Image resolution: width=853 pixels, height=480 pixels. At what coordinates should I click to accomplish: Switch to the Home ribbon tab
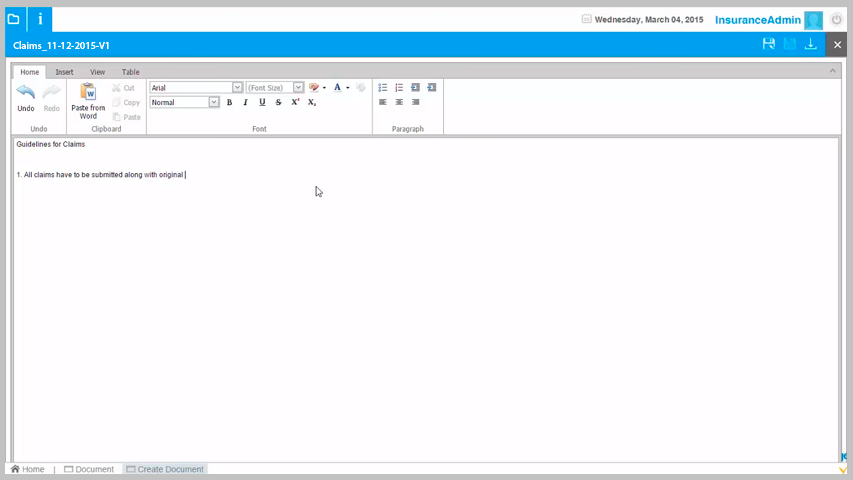(x=29, y=72)
